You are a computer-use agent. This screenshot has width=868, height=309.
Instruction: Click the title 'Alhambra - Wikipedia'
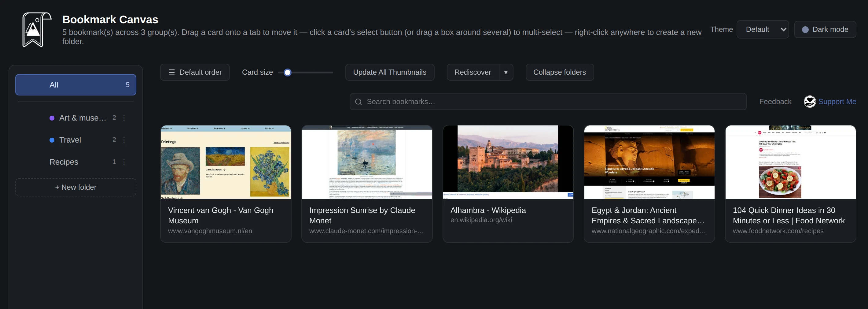pyautogui.click(x=488, y=210)
